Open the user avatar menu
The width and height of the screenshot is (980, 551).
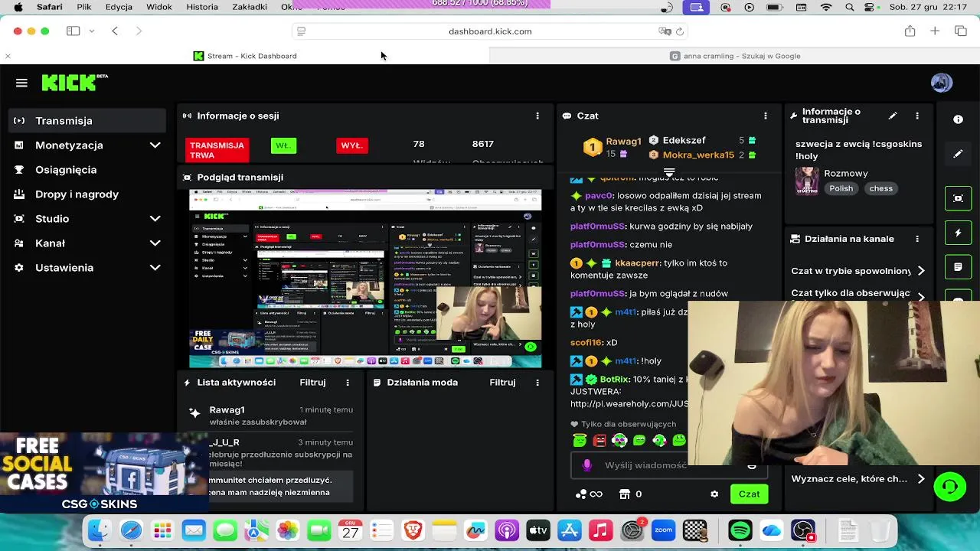coord(941,83)
